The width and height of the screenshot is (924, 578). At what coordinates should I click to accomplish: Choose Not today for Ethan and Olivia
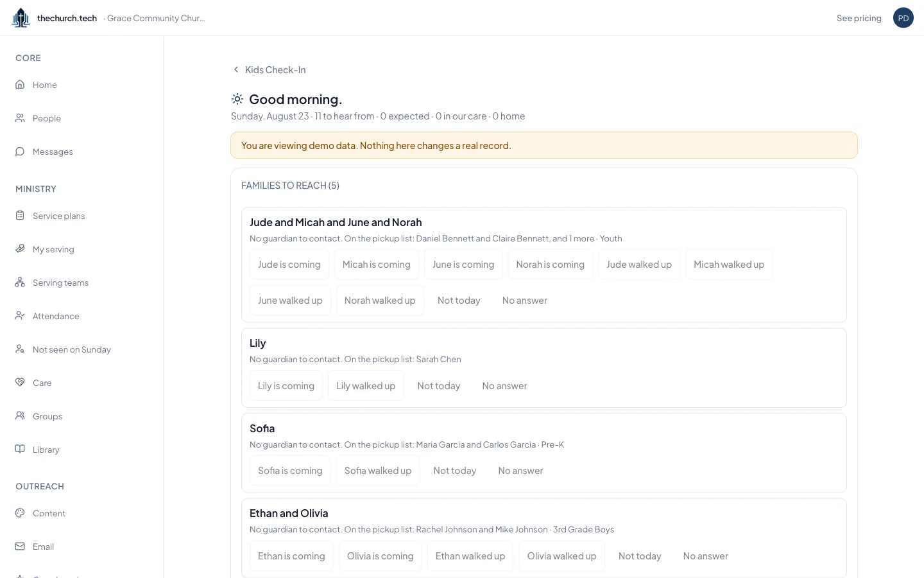coord(640,556)
